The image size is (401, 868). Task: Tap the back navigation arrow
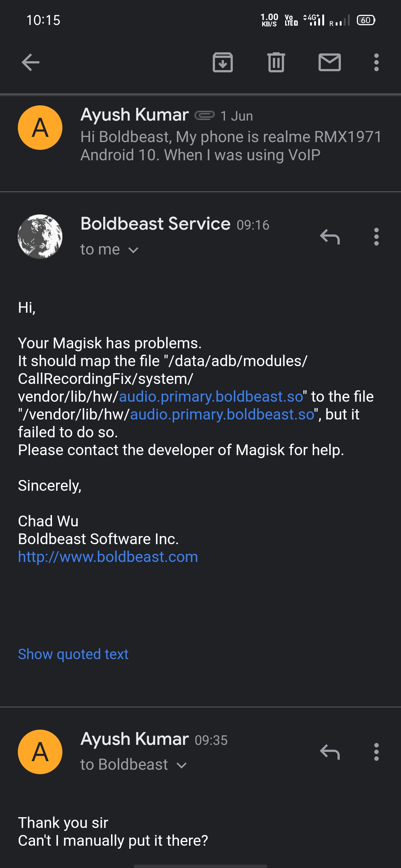[31, 62]
